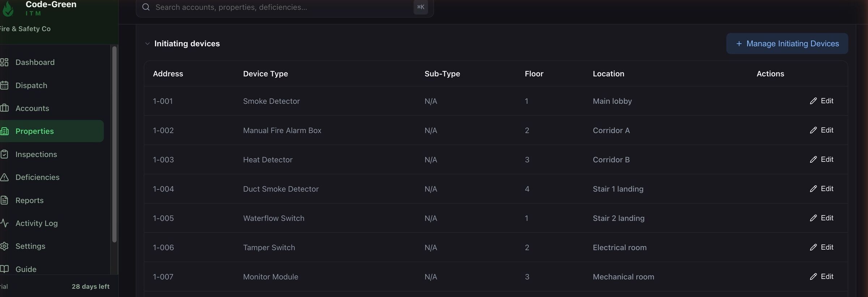Click the "Corridor B" location cell
Image resolution: width=868 pixels, height=297 pixels.
pos(611,160)
